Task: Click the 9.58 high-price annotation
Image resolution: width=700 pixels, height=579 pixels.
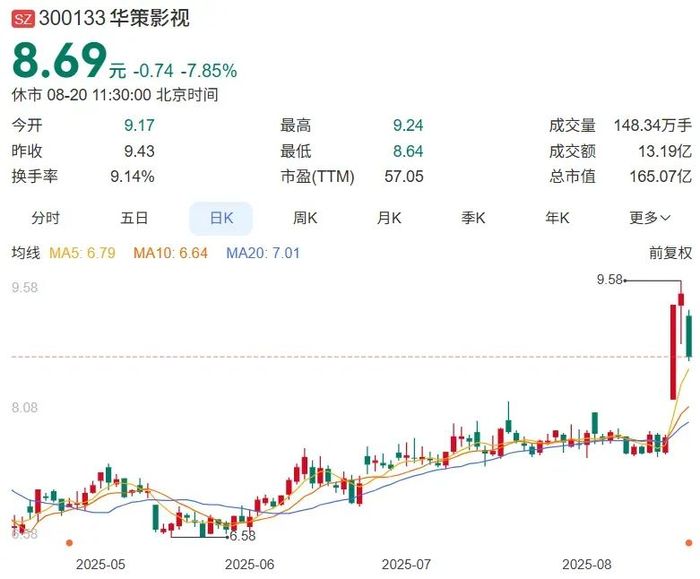Action: click(609, 279)
